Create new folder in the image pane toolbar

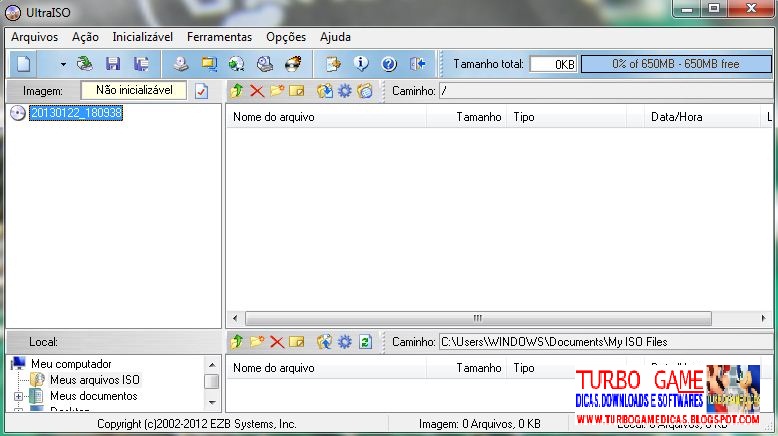click(277, 91)
